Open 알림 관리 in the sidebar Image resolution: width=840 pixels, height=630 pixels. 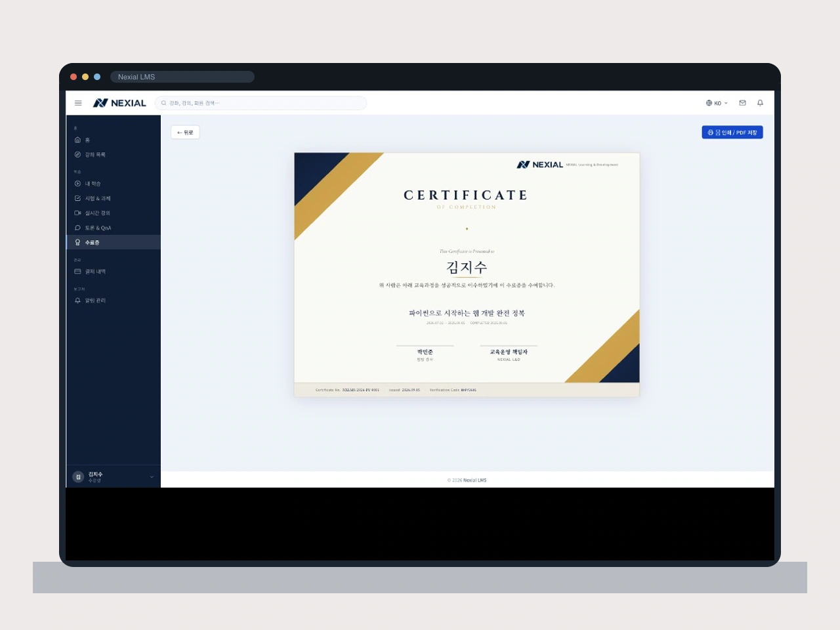(x=114, y=301)
